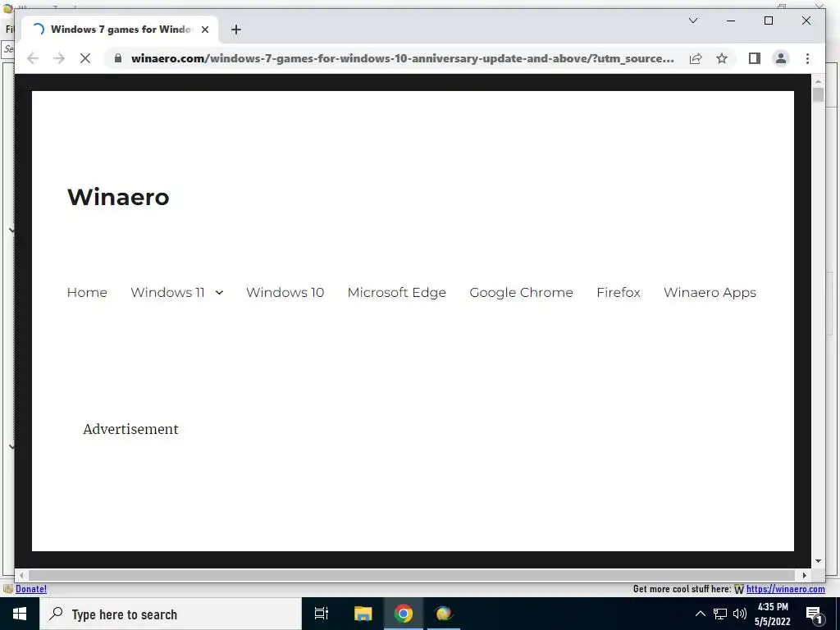Open the Chrome profile avatar menu
840x630 pixels.
tap(781, 58)
